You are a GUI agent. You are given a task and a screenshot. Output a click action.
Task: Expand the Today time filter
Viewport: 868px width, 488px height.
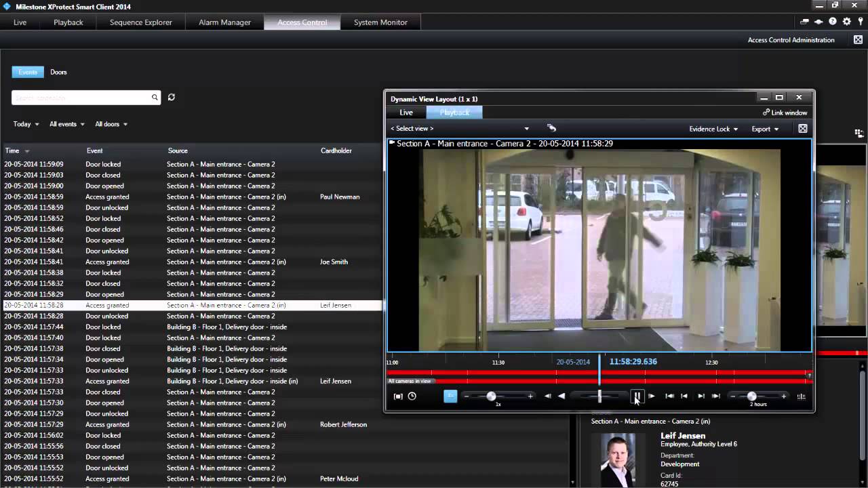click(x=26, y=124)
